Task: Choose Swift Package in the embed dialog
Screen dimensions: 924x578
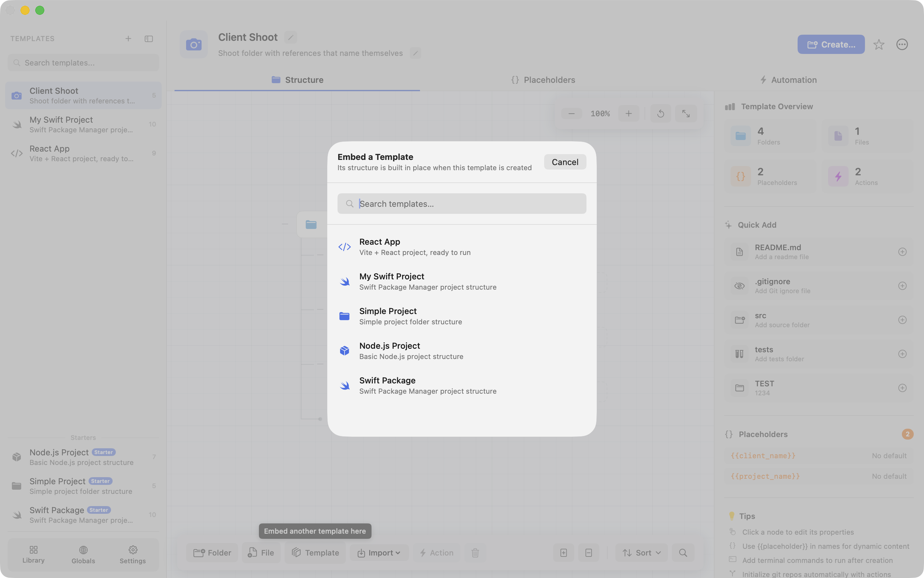Action: pos(462,386)
